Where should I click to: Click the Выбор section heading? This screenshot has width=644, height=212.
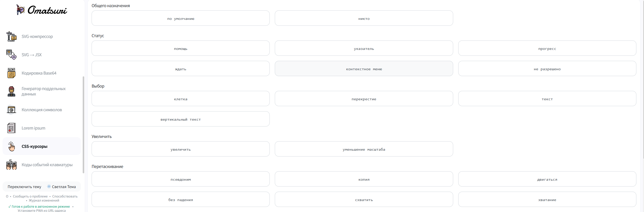click(x=98, y=86)
